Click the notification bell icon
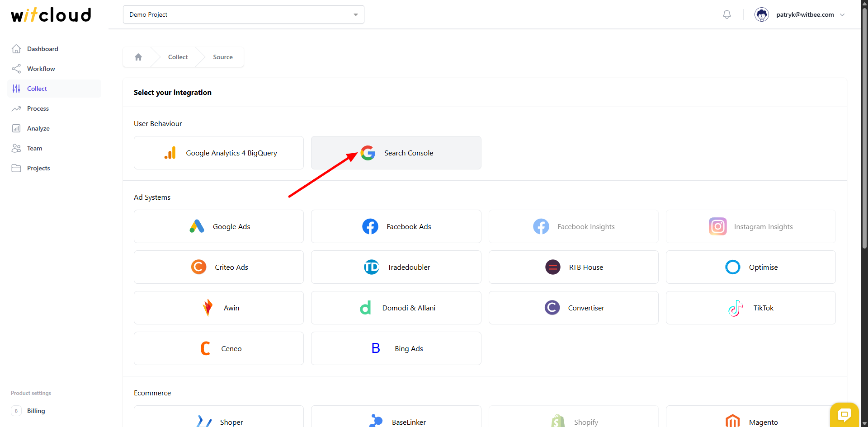 tap(727, 14)
